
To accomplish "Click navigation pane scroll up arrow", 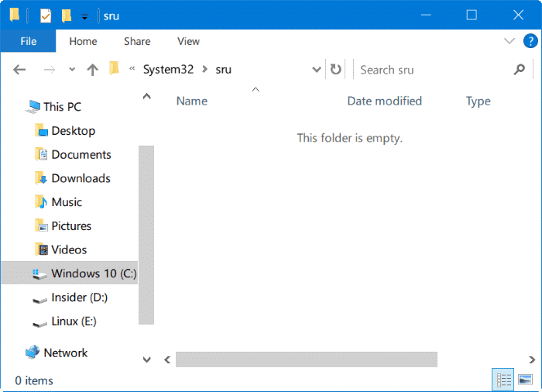I will point(146,97).
